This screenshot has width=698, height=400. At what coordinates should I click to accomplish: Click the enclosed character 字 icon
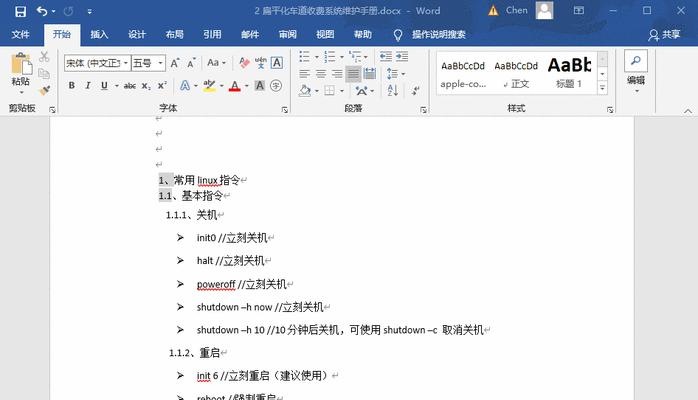click(x=276, y=85)
